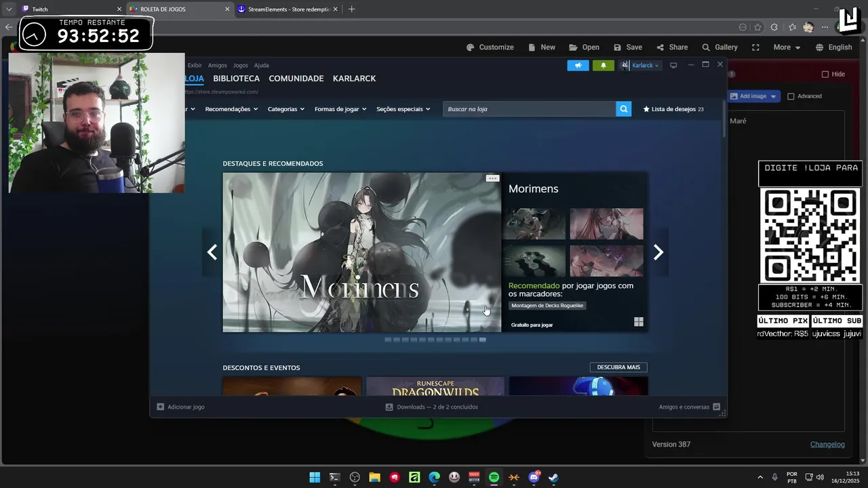Open Discord from the taskbar

pyautogui.click(x=534, y=477)
